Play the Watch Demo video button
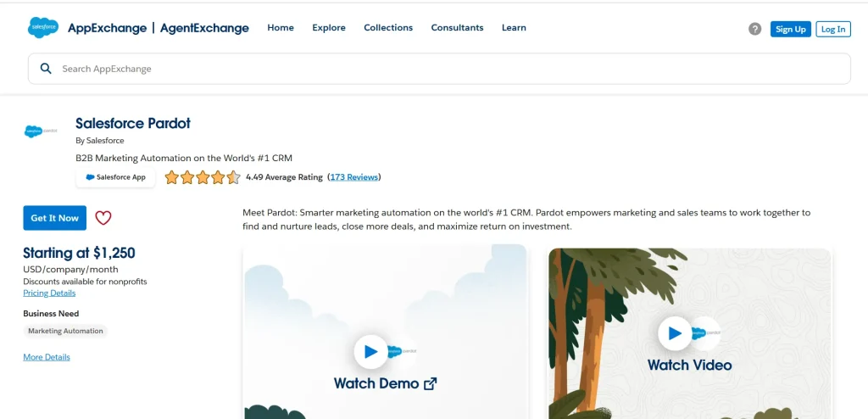Screen dimensions: 868x419 370,351
